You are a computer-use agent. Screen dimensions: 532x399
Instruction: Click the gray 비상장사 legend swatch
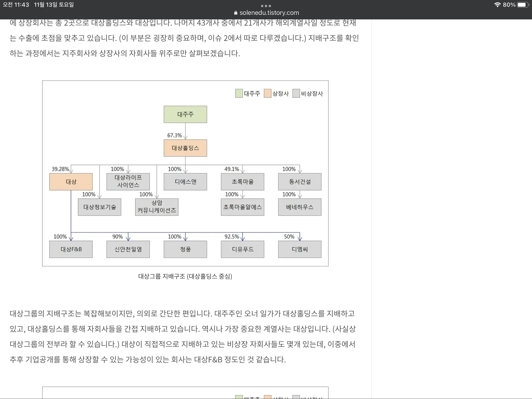coord(296,93)
